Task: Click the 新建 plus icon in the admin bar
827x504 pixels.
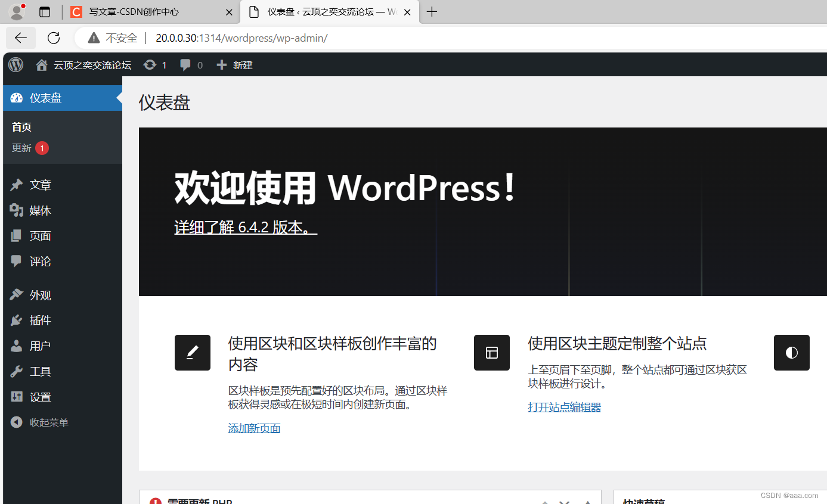Action: (221, 65)
